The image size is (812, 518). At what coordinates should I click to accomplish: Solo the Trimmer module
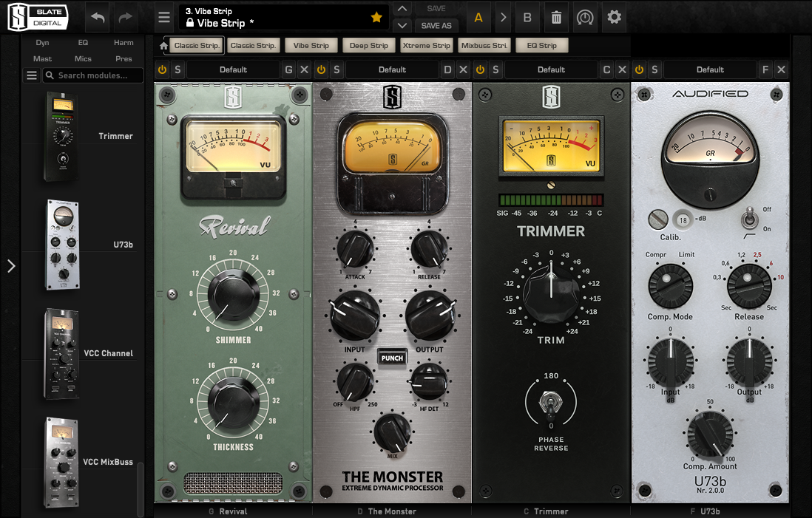click(x=495, y=69)
